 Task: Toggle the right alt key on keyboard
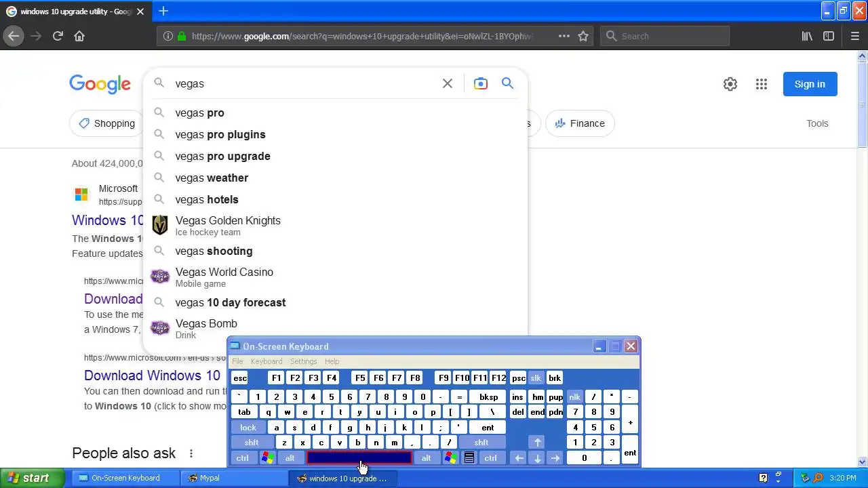tap(426, 458)
